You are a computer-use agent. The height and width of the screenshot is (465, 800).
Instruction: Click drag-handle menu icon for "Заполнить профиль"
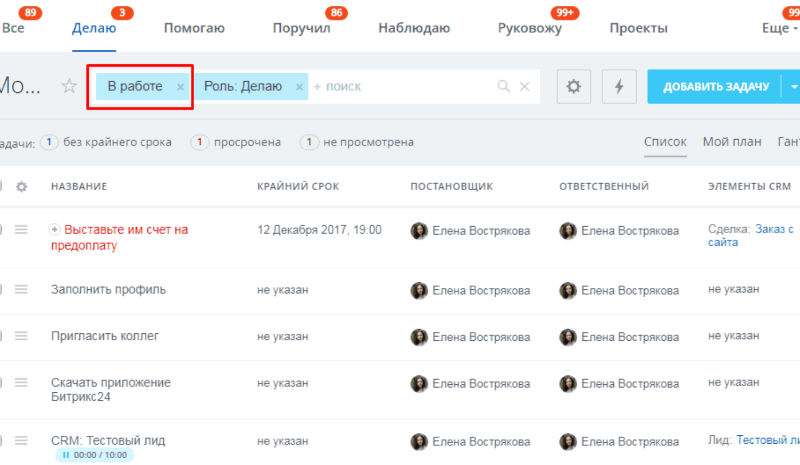click(22, 290)
